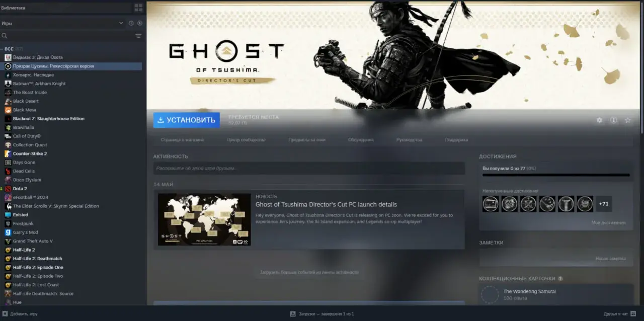644x321 pixels.
Task: View first unearned achievement icon
Action: pos(491,204)
